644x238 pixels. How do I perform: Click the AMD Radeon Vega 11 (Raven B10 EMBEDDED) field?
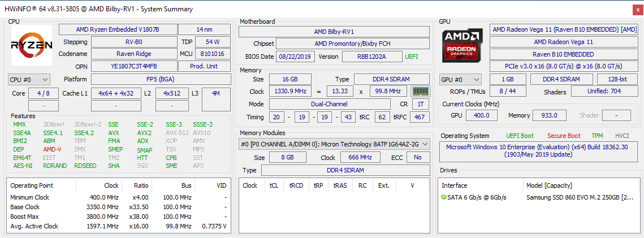(x=564, y=29)
